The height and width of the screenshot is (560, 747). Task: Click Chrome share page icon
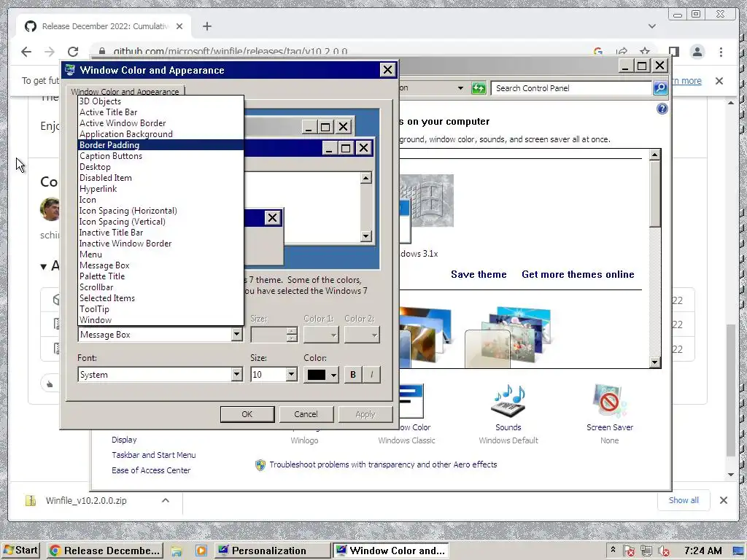tap(622, 52)
